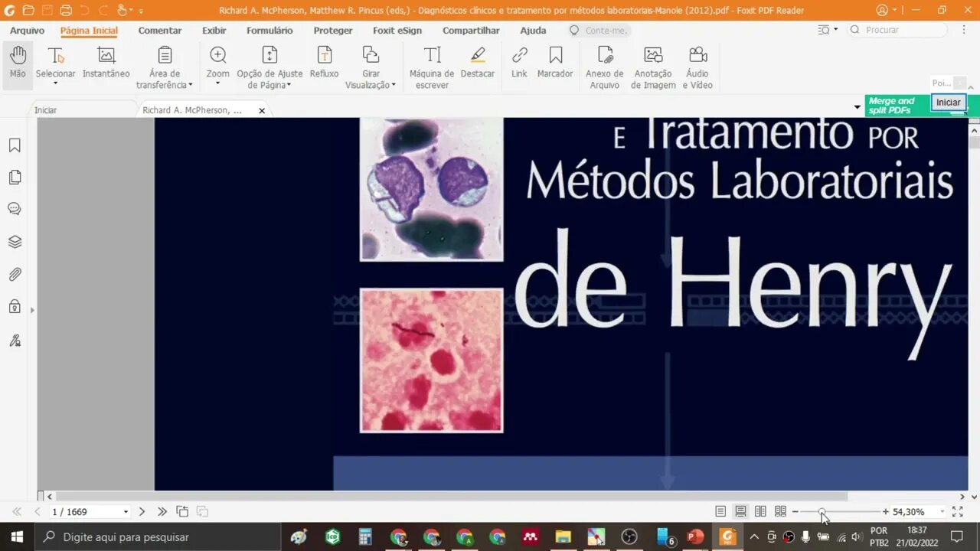This screenshot has width=980, height=551.
Task: Switch to the Comentar ribbon tab
Action: [160, 31]
